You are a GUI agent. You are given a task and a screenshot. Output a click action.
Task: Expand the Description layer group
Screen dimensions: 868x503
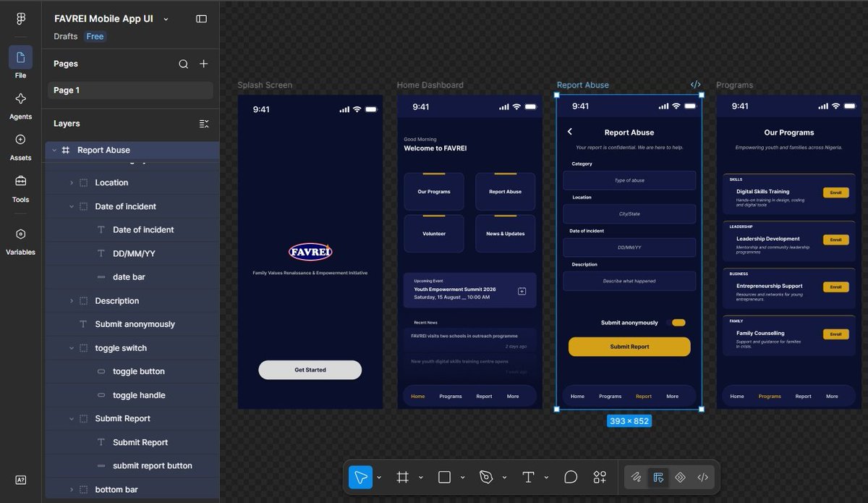click(x=72, y=301)
